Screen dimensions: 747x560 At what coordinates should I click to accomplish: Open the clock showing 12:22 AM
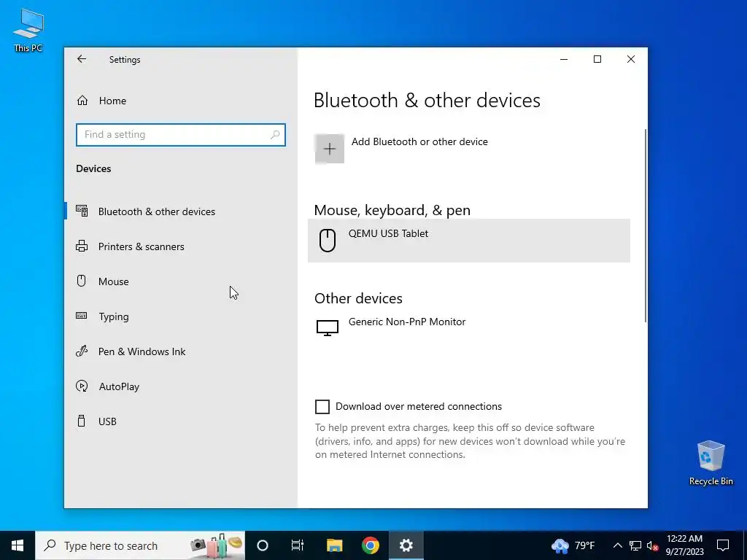pyautogui.click(x=684, y=545)
